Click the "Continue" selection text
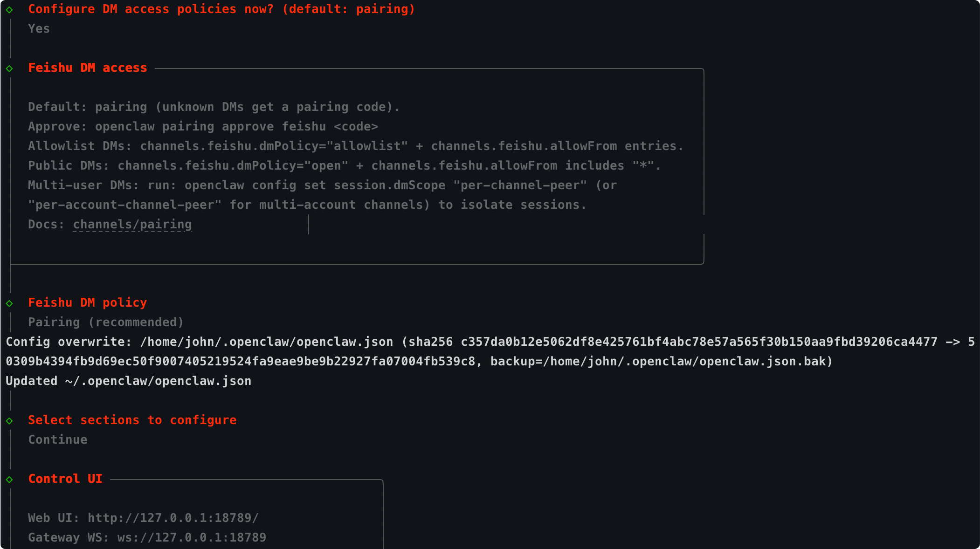This screenshot has height=549, width=980. [x=58, y=440]
